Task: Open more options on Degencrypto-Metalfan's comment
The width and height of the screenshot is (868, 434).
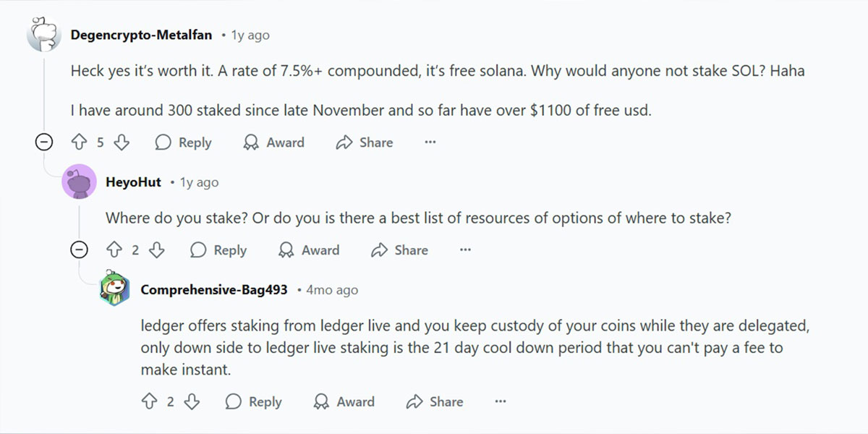Action: pyautogui.click(x=430, y=142)
